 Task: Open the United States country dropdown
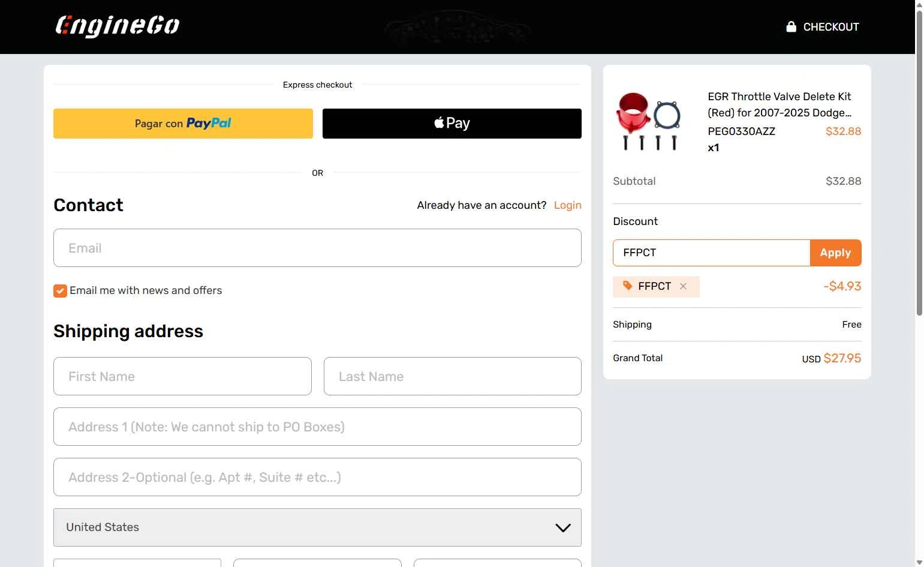[317, 527]
